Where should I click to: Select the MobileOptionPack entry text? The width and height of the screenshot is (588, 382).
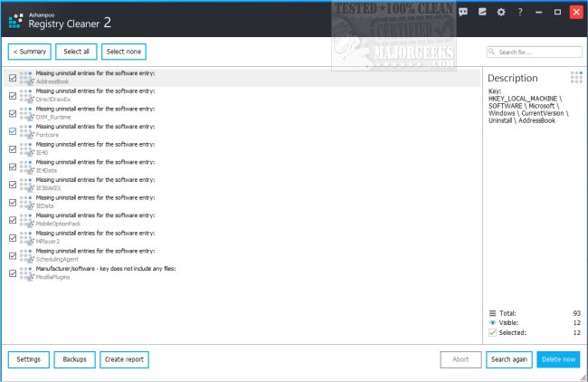click(58, 224)
